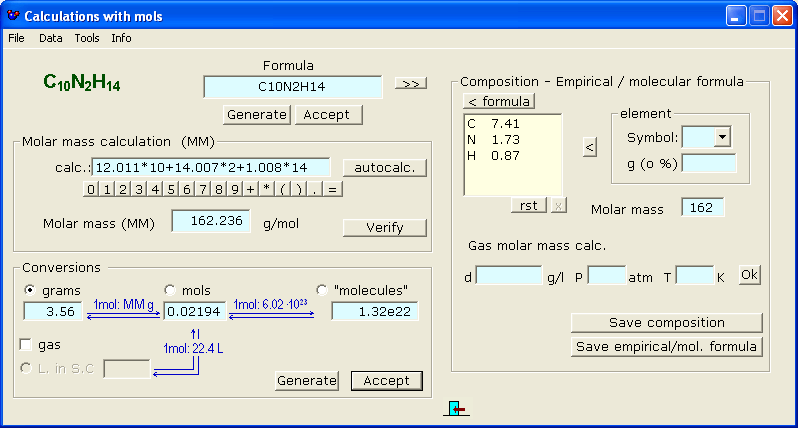Click calculator key 6
The height and width of the screenshot is (428, 798).
(187, 189)
